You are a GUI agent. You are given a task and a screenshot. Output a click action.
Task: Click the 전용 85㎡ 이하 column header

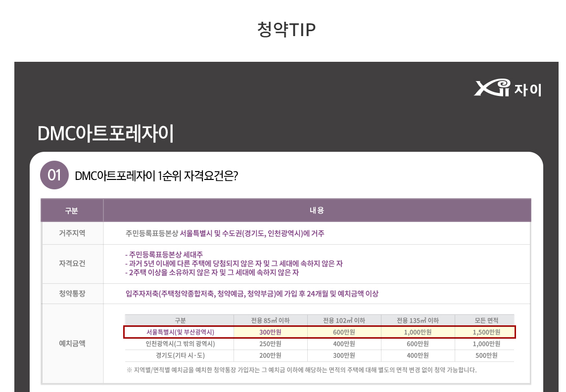(x=270, y=320)
